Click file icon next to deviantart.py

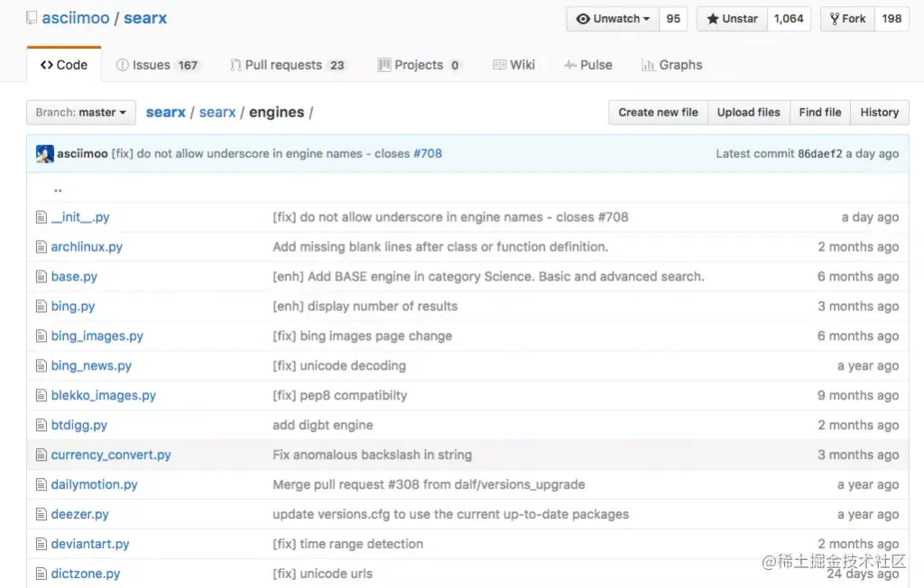42,544
